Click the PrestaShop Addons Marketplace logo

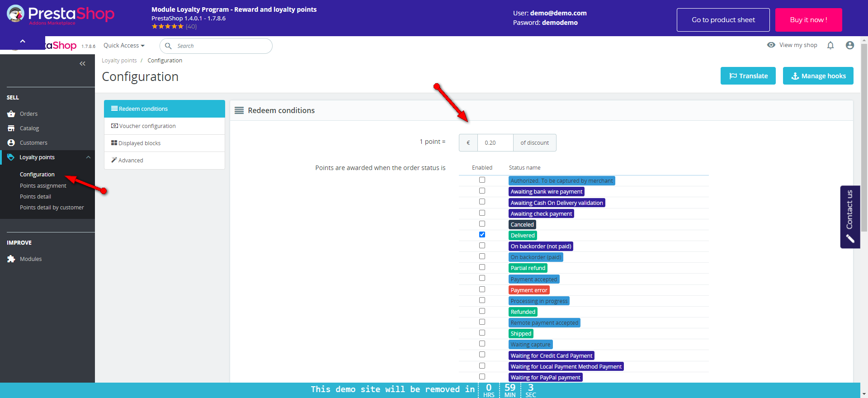[61, 15]
